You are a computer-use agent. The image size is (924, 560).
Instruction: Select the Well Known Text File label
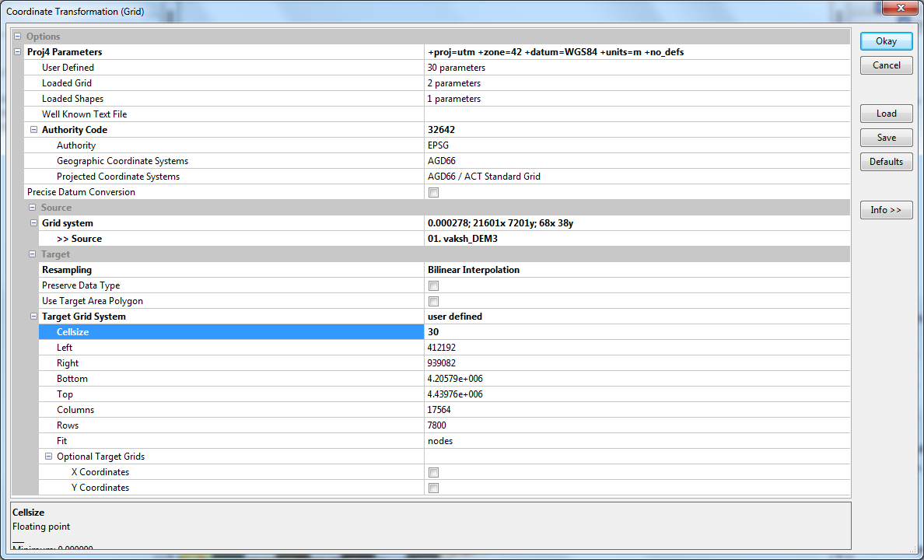84,114
